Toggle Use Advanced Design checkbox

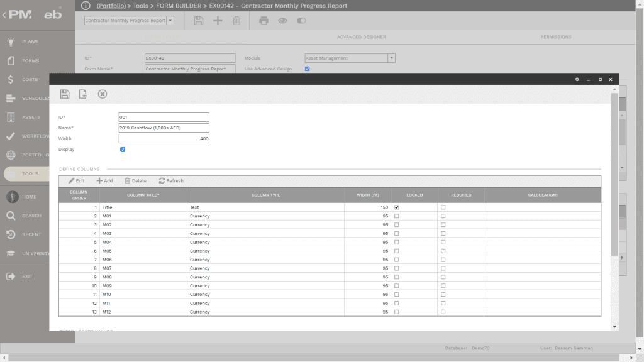click(x=307, y=69)
